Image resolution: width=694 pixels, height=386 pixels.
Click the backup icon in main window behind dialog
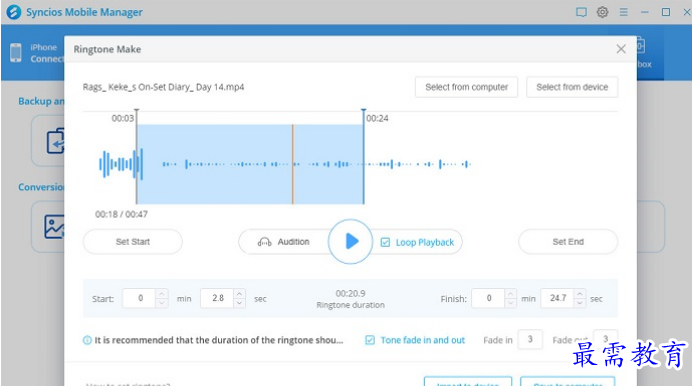pyautogui.click(x=56, y=141)
